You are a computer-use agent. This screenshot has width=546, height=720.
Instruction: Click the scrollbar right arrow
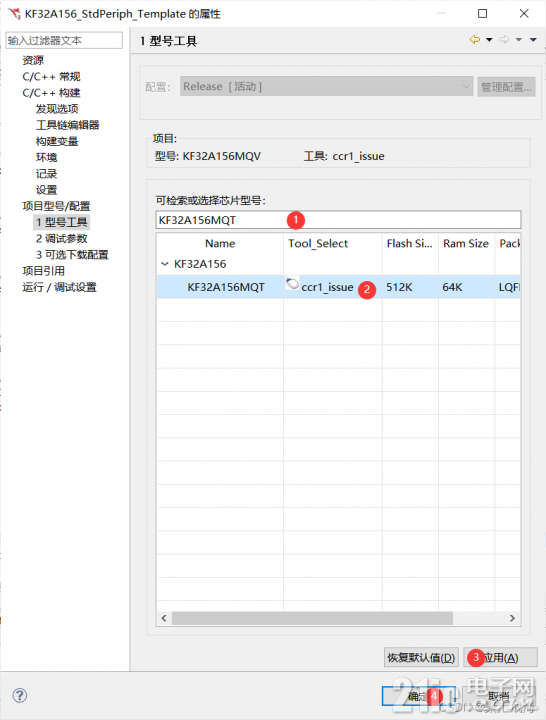[x=512, y=618]
